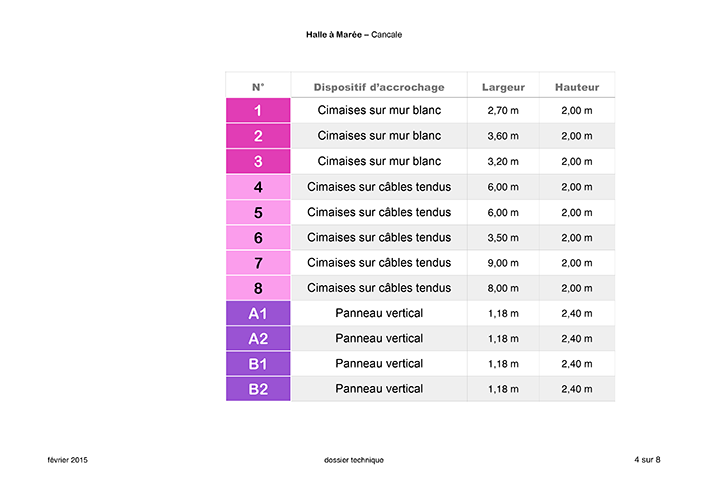The width and height of the screenshot is (708, 500).
Task: Click the 3,50 m width value
Action: point(503,238)
